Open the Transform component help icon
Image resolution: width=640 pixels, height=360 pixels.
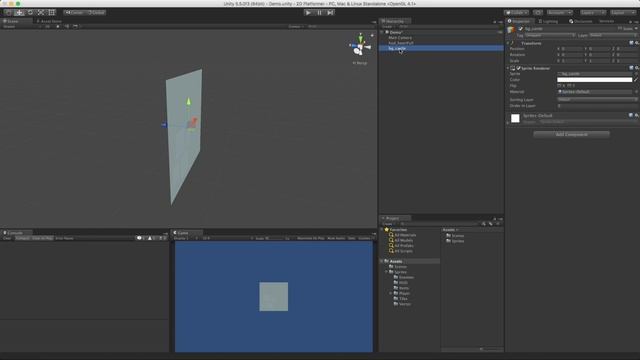point(631,43)
